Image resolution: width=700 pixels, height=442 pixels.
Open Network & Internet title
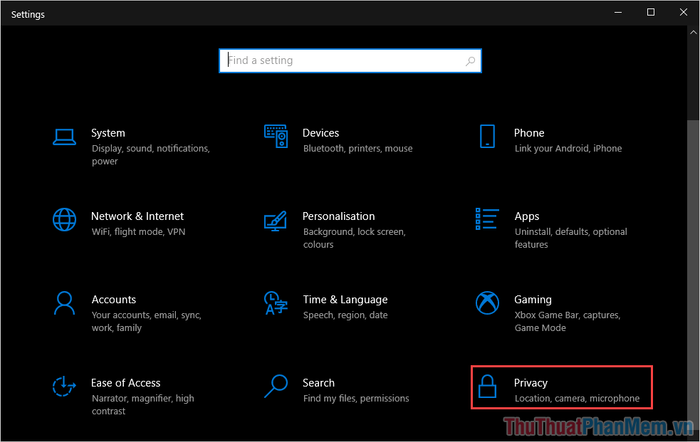pyautogui.click(x=138, y=216)
